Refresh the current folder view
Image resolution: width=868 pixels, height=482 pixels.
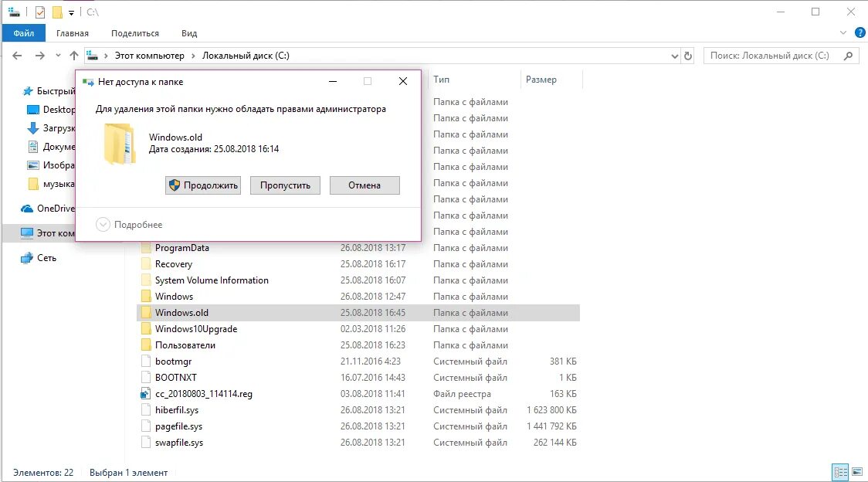point(688,56)
